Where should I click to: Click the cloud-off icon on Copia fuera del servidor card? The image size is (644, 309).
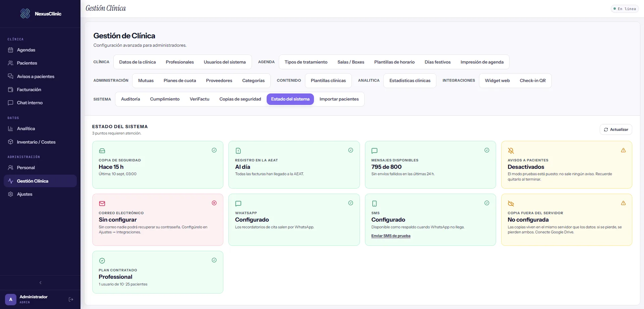(511, 204)
